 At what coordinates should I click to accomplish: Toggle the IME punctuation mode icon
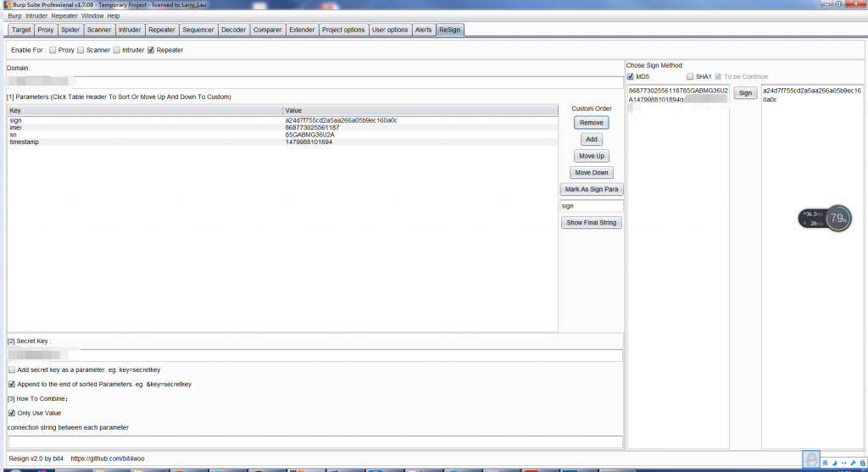pyautogui.click(x=843, y=463)
